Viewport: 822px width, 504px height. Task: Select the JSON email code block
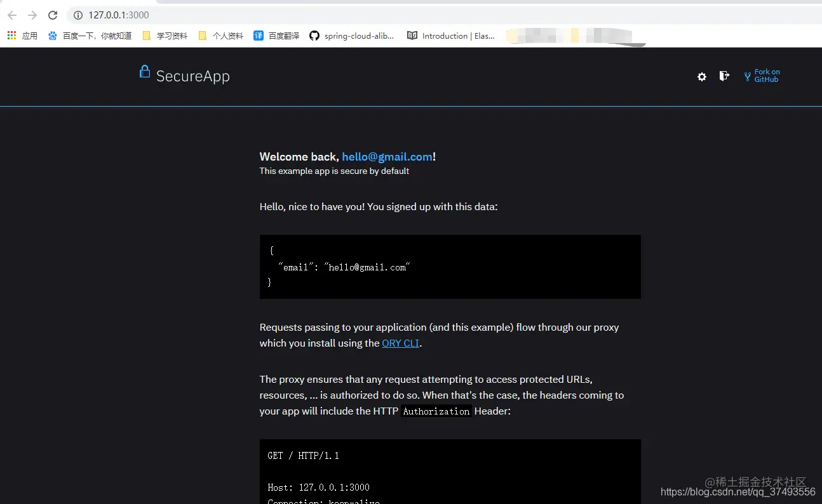450,267
